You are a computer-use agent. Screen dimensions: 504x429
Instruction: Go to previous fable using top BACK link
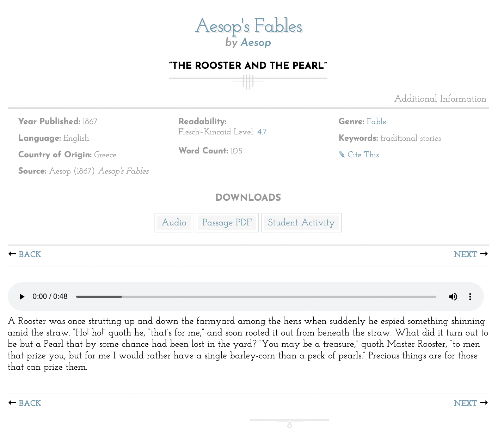[30, 254]
